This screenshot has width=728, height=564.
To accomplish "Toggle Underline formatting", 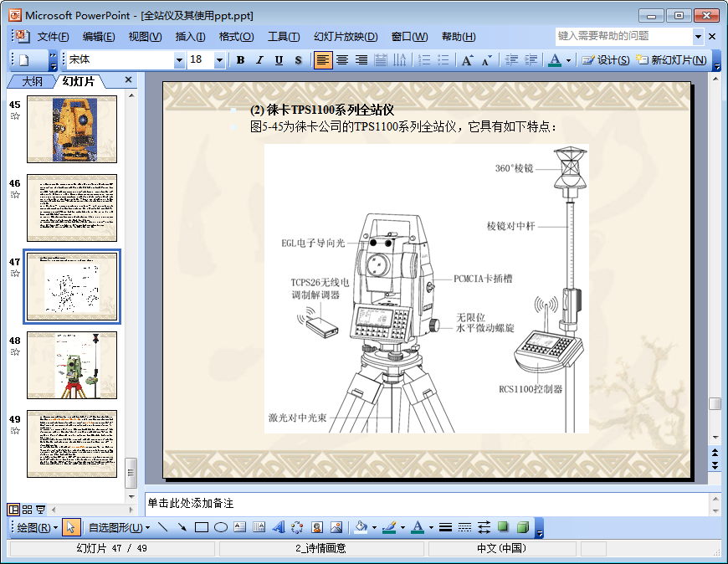I will [279, 60].
